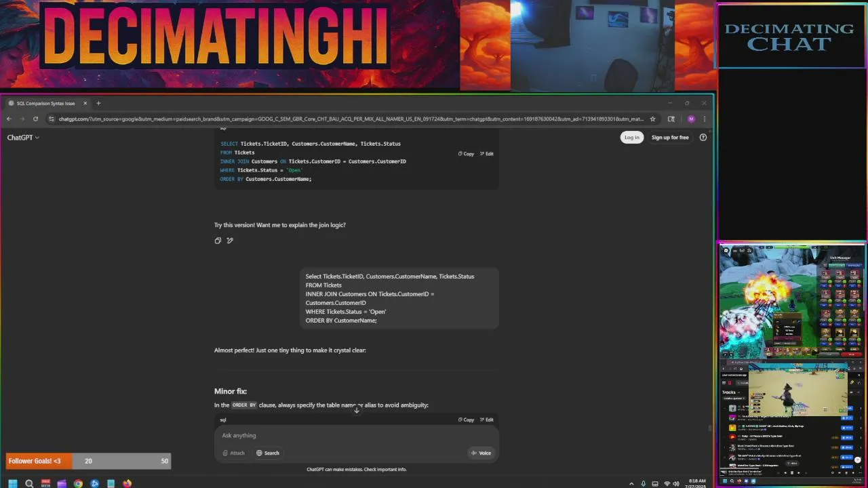
Task: Edit the lower sql code block
Action: [x=487, y=420]
